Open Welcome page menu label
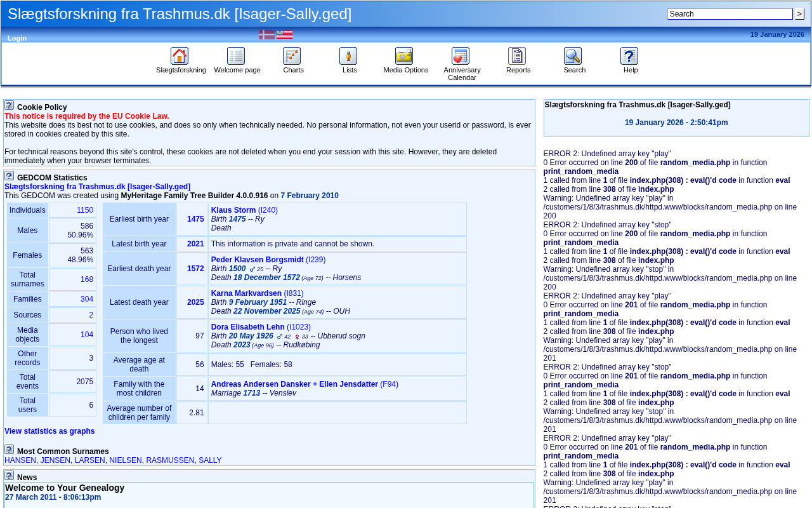812x508 pixels. (237, 70)
